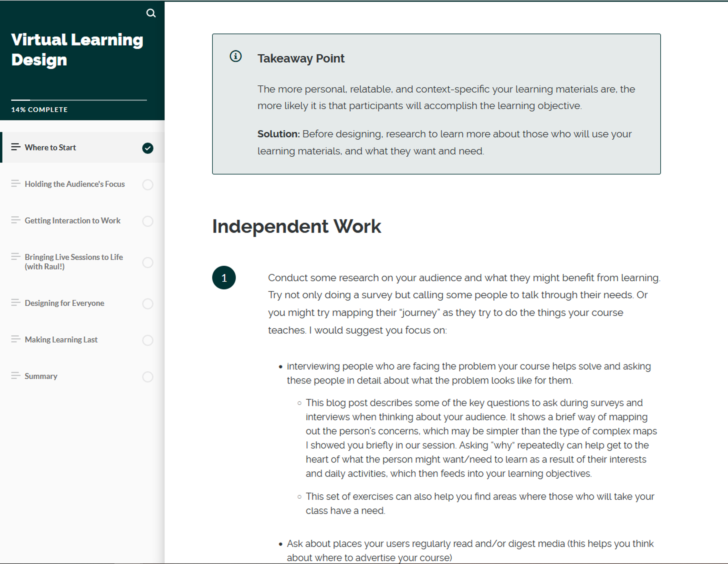
Task: Click 'The more personal, relatable' takeaway paragraph
Action: pyautogui.click(x=446, y=97)
